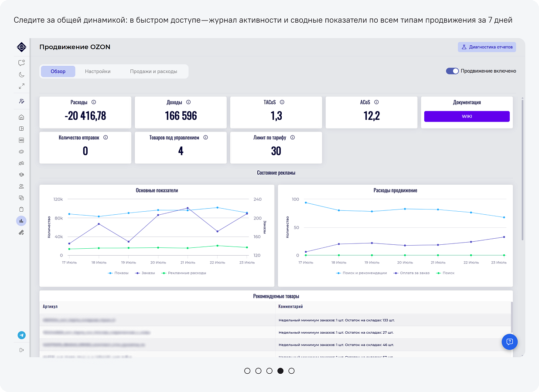This screenshot has height=392, width=539.
Task: Click info icon next to Расходы
Action: click(x=94, y=102)
